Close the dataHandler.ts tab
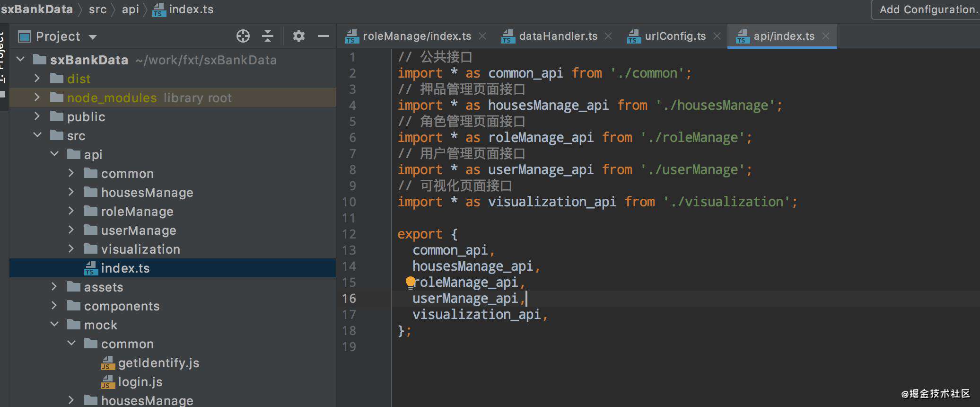The height and width of the screenshot is (407, 980). (609, 36)
